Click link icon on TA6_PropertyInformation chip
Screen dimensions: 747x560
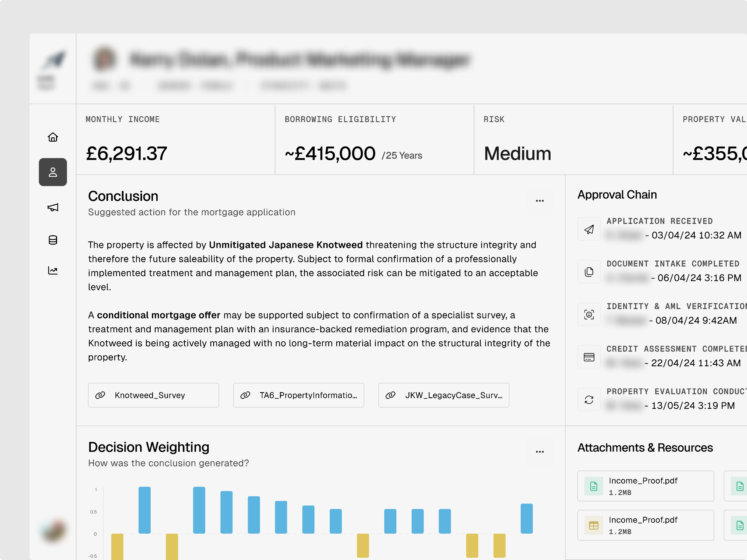tap(245, 395)
